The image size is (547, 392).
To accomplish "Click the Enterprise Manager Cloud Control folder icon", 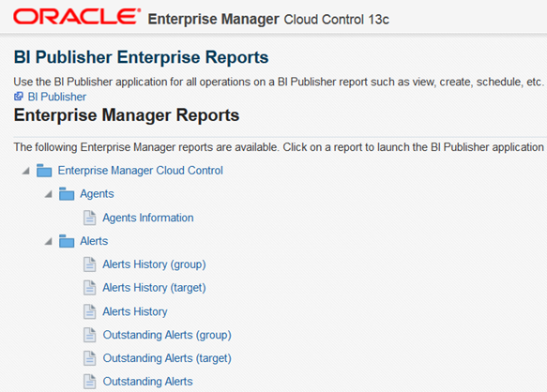I will 44,171.
